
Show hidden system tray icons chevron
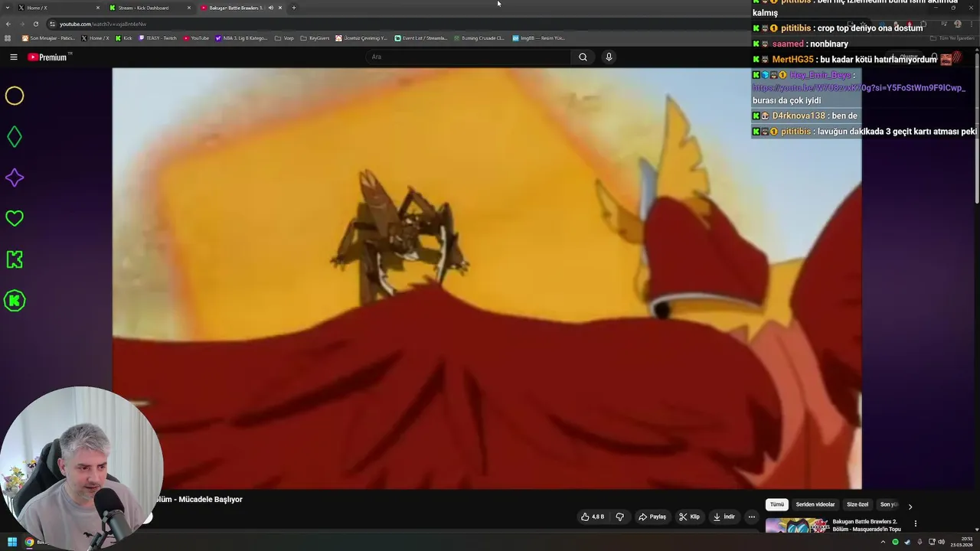point(883,542)
